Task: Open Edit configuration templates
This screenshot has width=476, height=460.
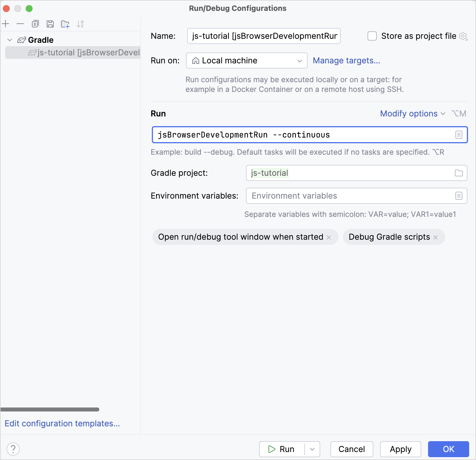Action: click(62, 423)
